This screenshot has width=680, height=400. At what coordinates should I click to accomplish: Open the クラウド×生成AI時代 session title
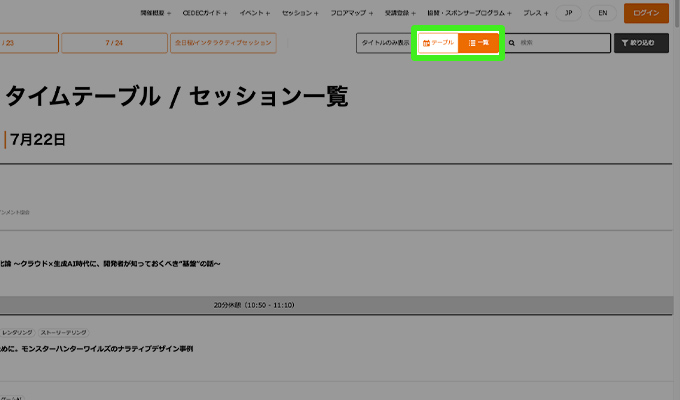pyautogui.click(x=110, y=264)
